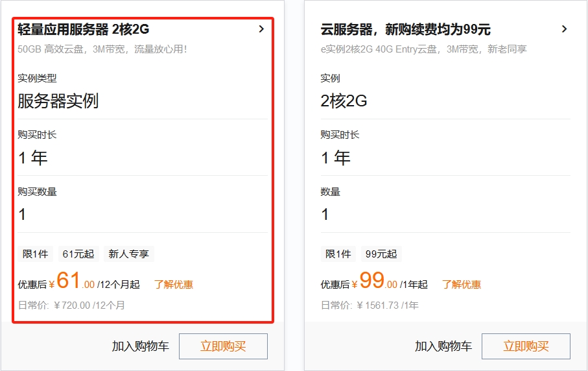Click the 2核2G instance value in right card
The height and width of the screenshot is (371, 588).
(x=344, y=101)
